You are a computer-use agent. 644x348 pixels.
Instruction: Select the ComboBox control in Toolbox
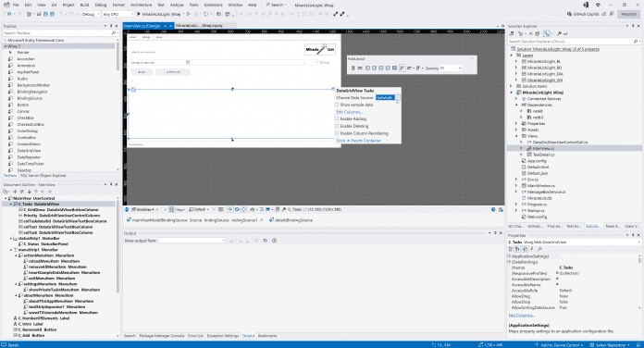[27, 137]
